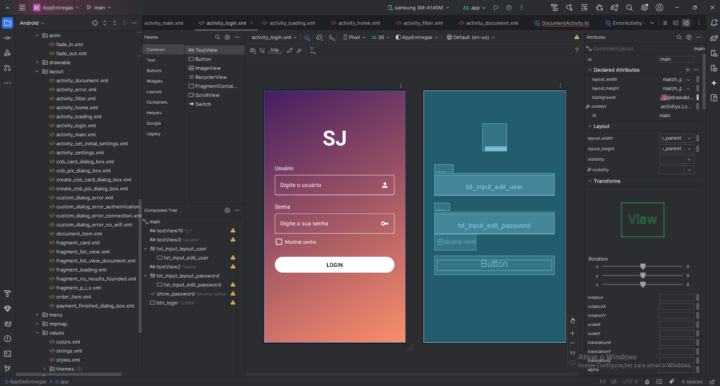Set canvas zoom to 1:1
The width and height of the screenshot is (720, 386).
(573, 353)
